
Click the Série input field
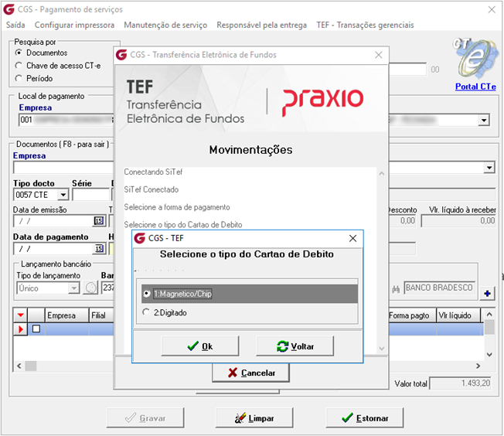tap(91, 195)
